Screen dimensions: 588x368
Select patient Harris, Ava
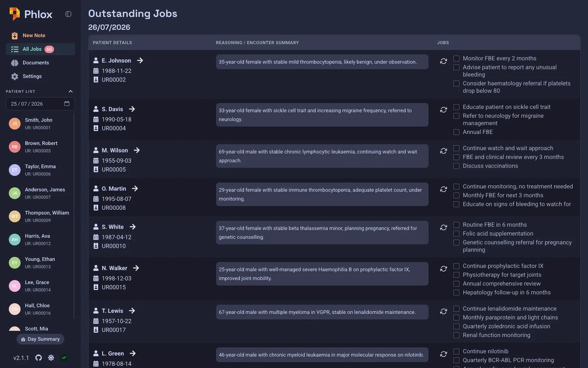40,240
